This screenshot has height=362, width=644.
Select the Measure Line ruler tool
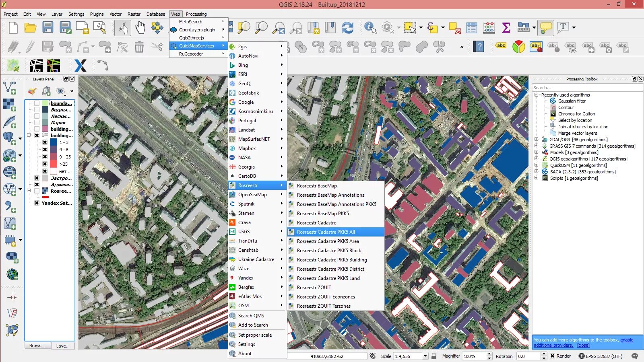(x=523, y=27)
